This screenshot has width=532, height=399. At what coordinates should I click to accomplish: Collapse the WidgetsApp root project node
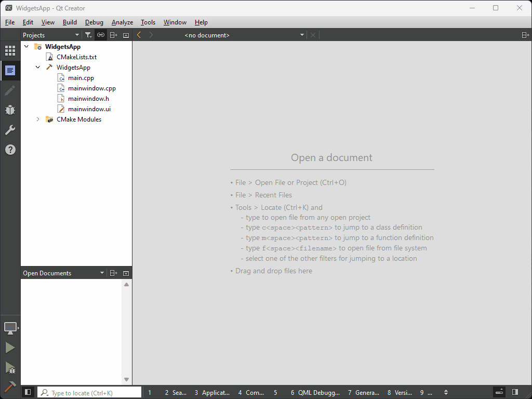pos(26,47)
